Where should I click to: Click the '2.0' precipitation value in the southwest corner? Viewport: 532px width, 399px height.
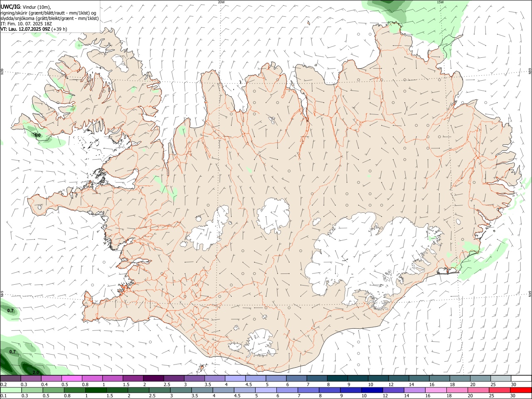[36, 372]
